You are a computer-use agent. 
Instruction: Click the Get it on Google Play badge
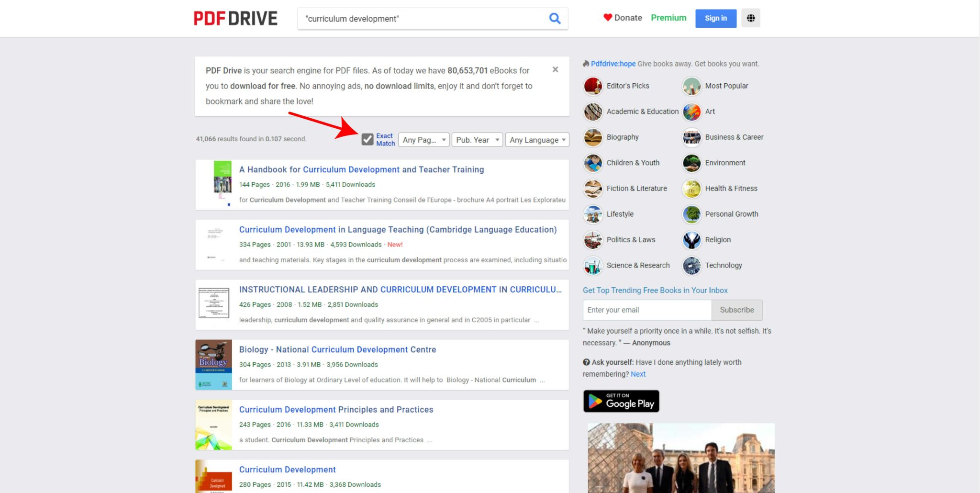[621, 401]
